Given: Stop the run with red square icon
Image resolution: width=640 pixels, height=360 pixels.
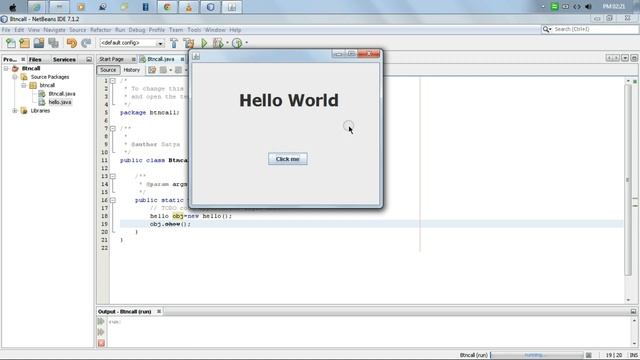Looking at the screenshot, I should (101, 343).
